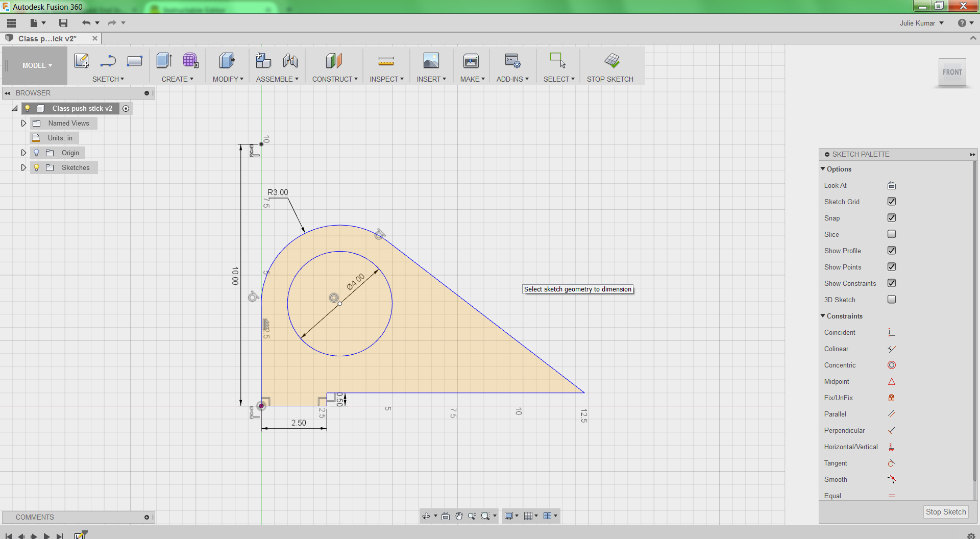Open the INSPECT menu
980x539 pixels.
387,79
